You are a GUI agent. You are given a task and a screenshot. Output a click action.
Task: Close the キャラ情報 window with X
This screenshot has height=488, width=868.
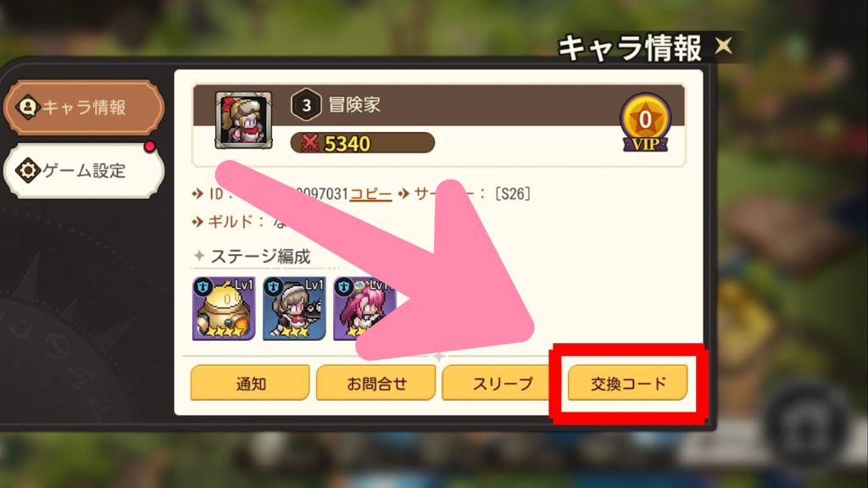pos(723,46)
